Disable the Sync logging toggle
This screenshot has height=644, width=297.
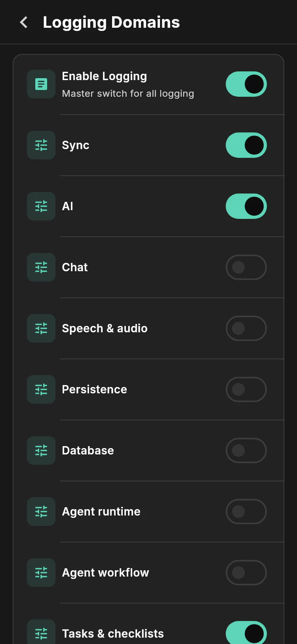246,145
